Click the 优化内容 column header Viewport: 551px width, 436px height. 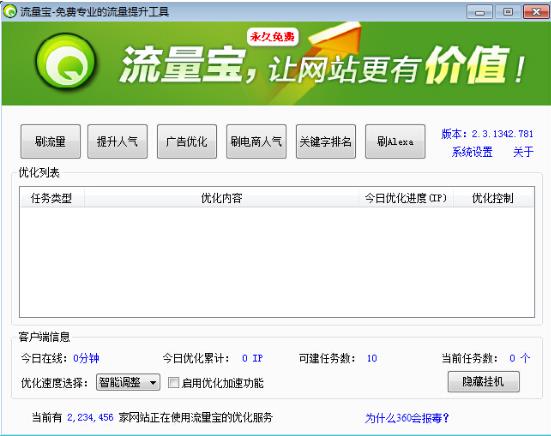coord(222,198)
